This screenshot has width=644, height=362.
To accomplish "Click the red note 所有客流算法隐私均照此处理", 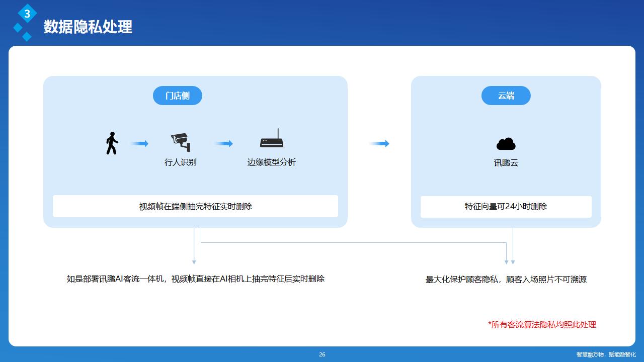I will [x=542, y=324].
